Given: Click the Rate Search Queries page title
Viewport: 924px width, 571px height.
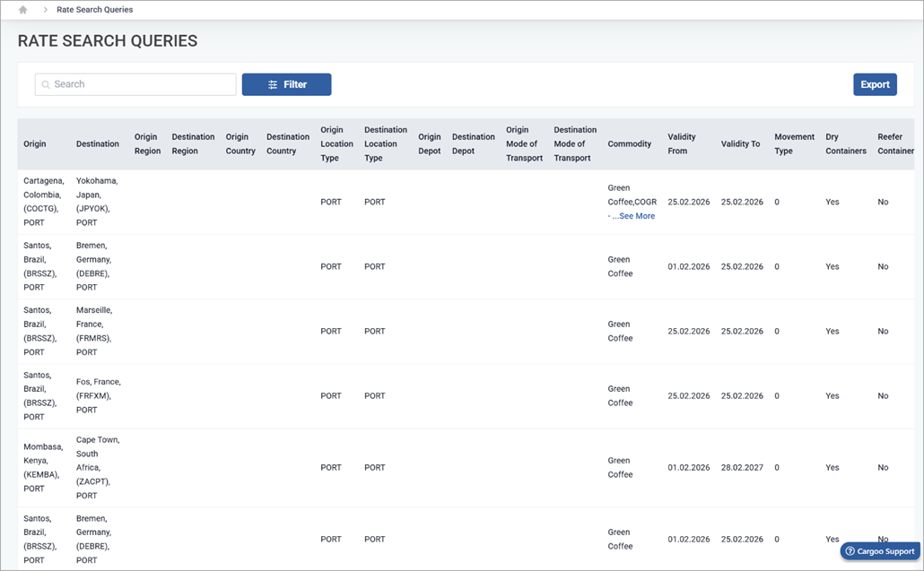Looking at the screenshot, I should pos(108,40).
